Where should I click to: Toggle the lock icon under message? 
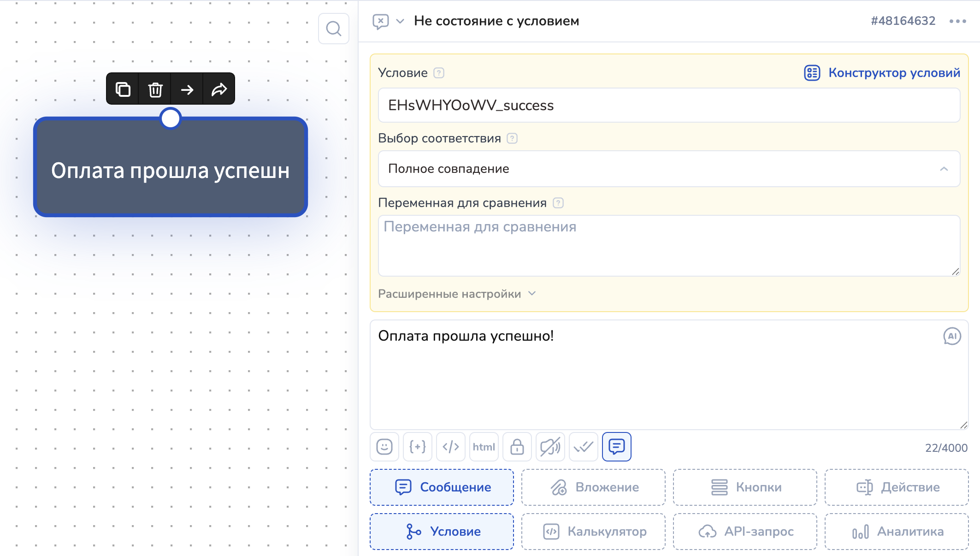[x=517, y=447]
